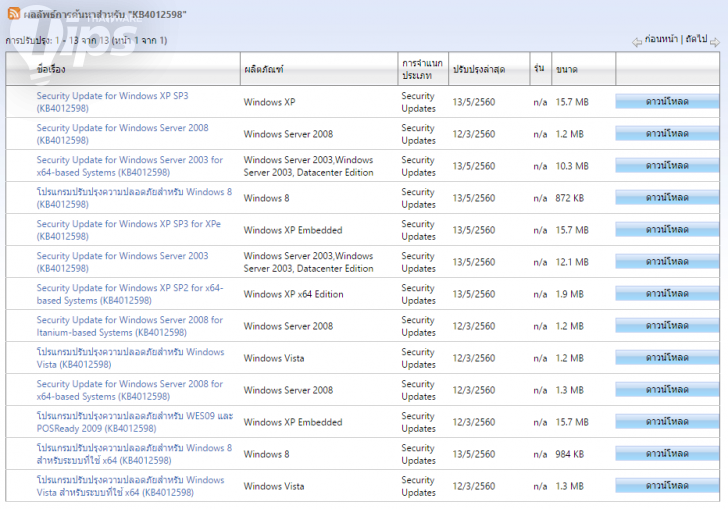Open Windows Server 2008 for Itanium-based Systems link

(x=130, y=326)
